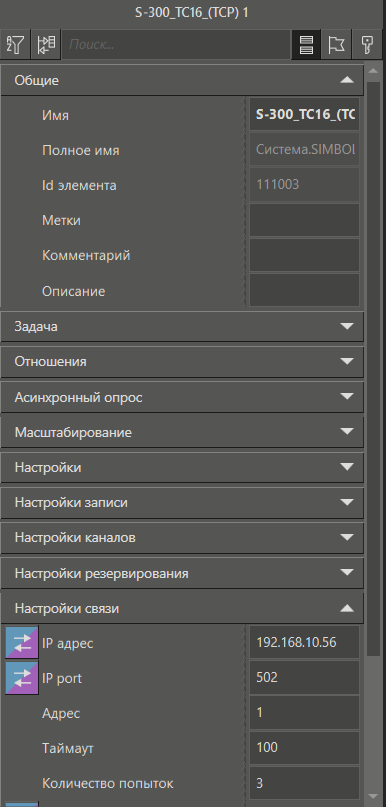
Task: Click the filter sort icon in toolbar
Action: [x=15, y=45]
